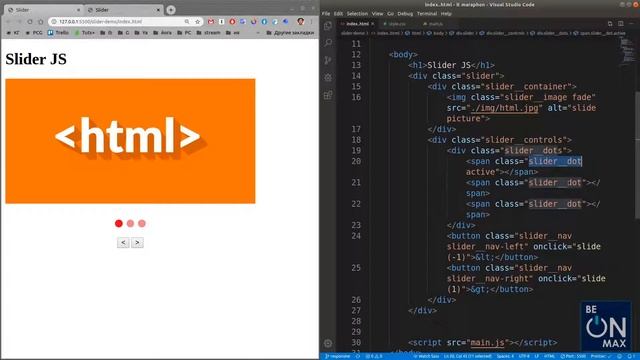The image size is (640, 360).
Task: Open a new Chrome tab
Action: click(x=171, y=10)
